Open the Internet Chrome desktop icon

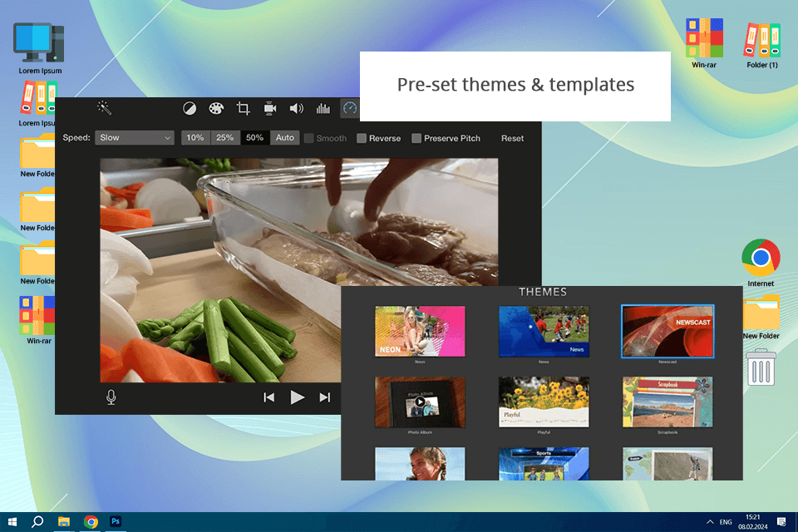pos(761,262)
